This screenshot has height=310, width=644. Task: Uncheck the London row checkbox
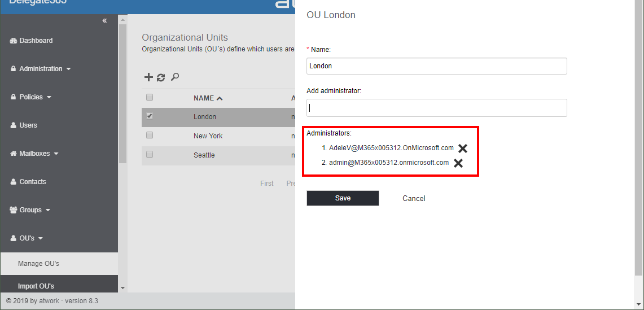coord(150,116)
